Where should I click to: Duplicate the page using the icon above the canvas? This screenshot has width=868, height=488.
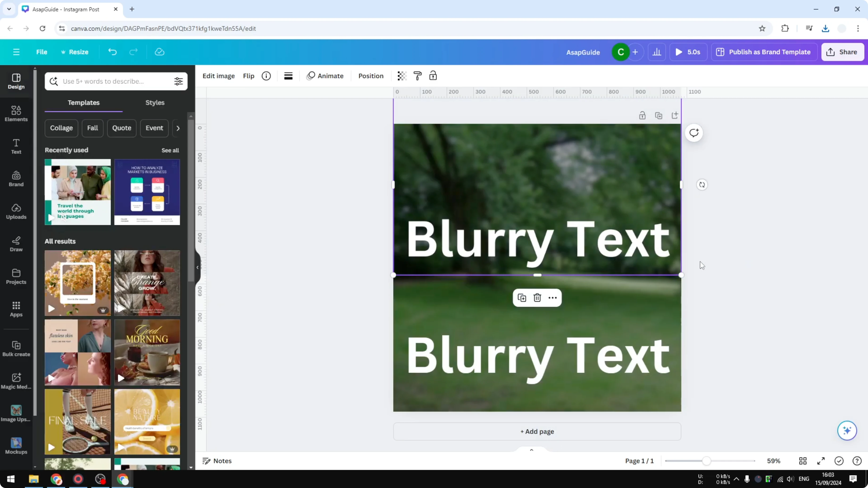point(658,116)
